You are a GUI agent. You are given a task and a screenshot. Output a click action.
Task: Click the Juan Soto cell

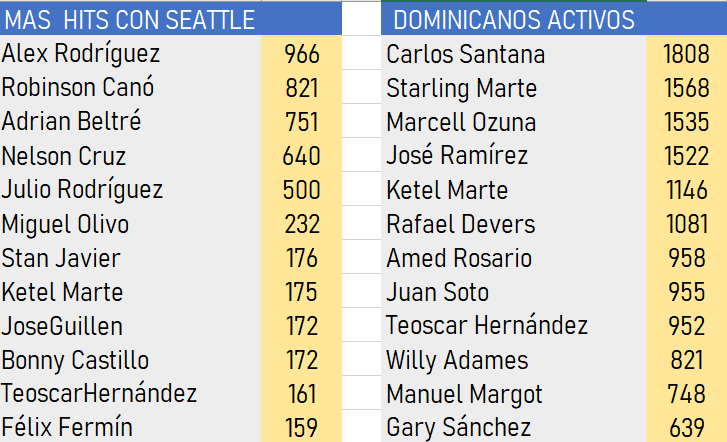click(x=438, y=292)
